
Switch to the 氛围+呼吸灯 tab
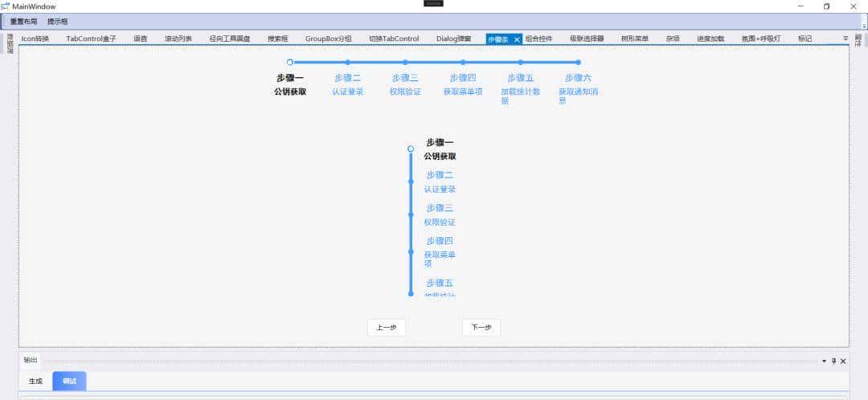pos(761,39)
